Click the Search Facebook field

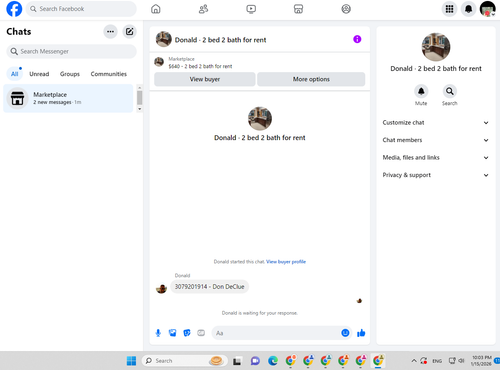pos(81,9)
